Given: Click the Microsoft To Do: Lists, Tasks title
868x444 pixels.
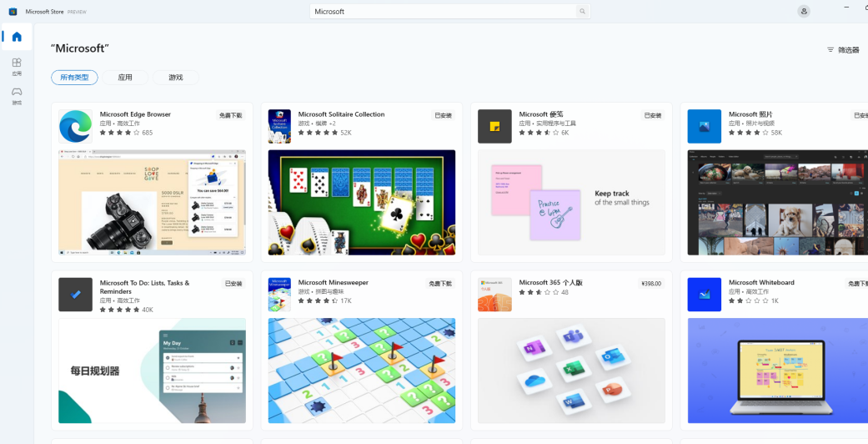Looking at the screenshot, I should coord(144,286).
